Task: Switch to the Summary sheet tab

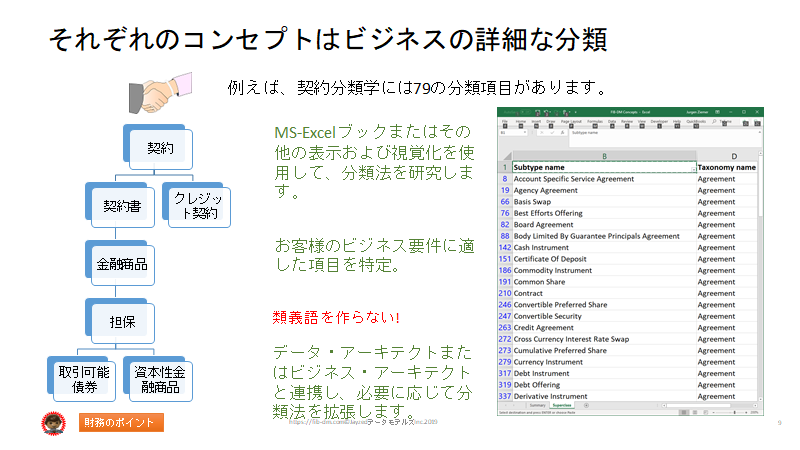Action: tap(537, 405)
